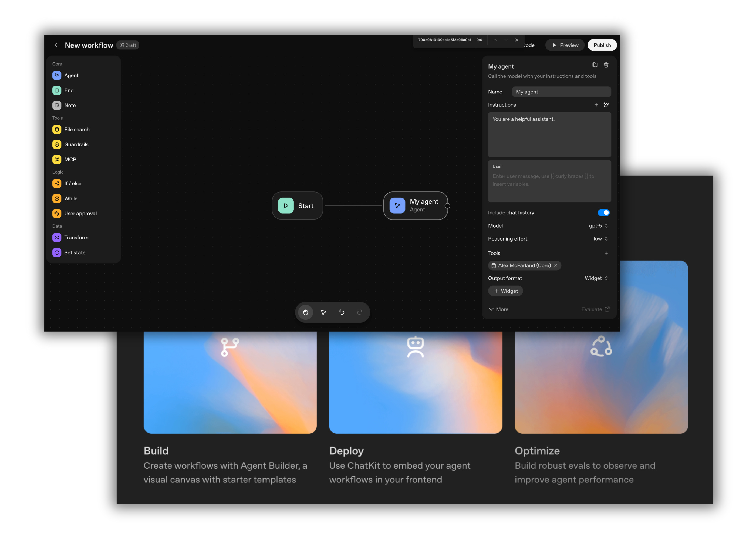Pick the Transform data item
This screenshot has width=756, height=540.
[76, 237]
